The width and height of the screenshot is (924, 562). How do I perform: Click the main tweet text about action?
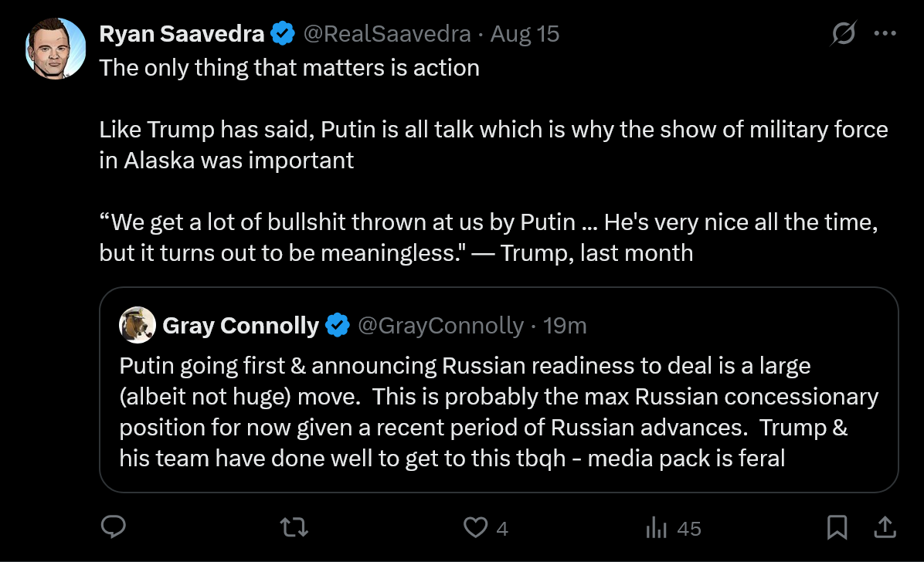(x=290, y=68)
